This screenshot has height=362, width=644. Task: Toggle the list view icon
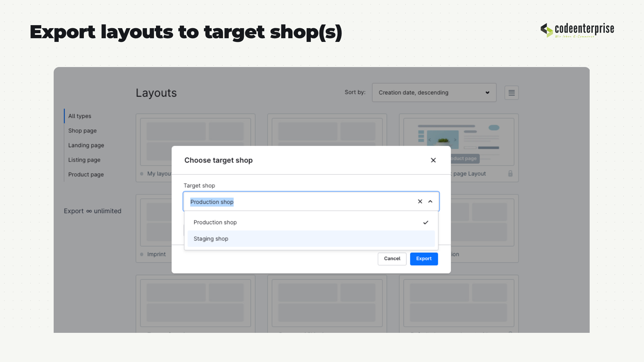tap(512, 93)
